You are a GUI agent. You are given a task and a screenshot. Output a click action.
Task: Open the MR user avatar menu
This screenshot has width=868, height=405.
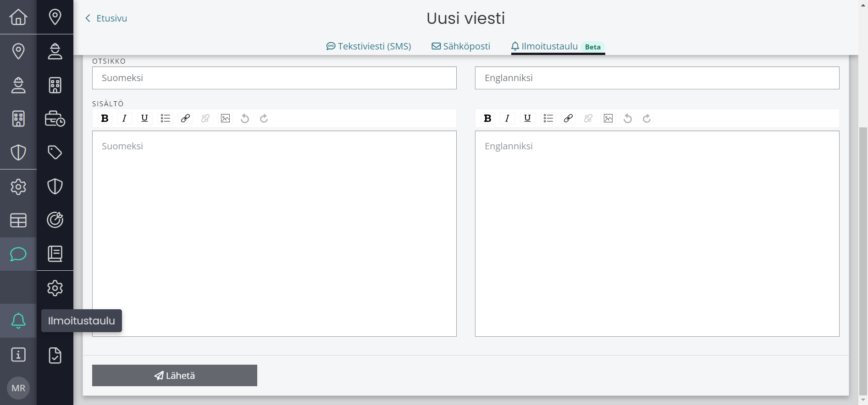pos(18,388)
